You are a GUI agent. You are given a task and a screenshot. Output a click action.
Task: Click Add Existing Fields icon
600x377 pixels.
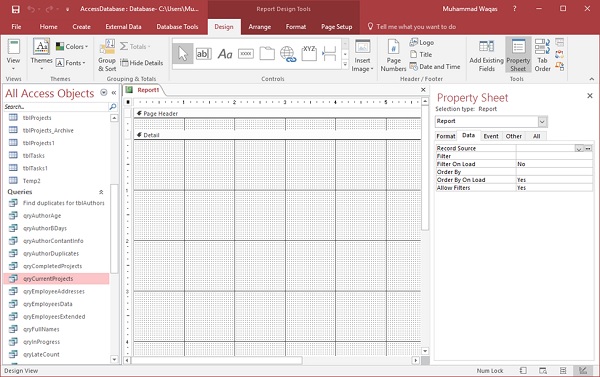click(486, 55)
